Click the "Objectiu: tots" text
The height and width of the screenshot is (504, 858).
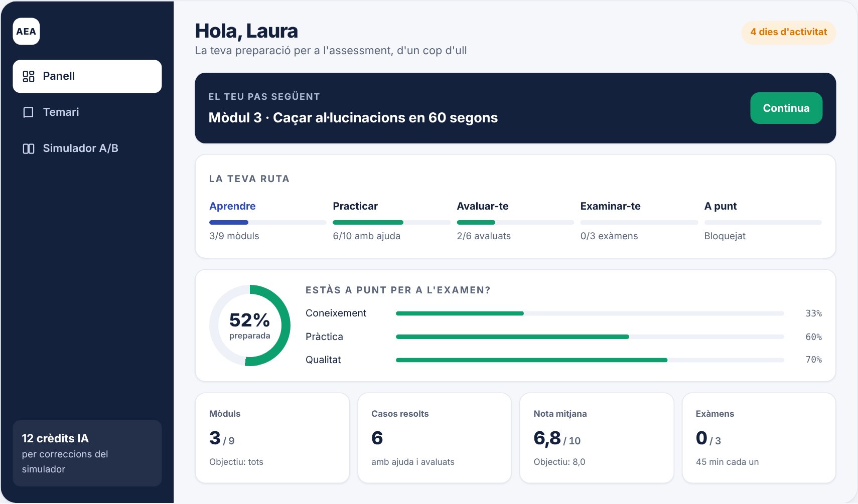pos(236,462)
